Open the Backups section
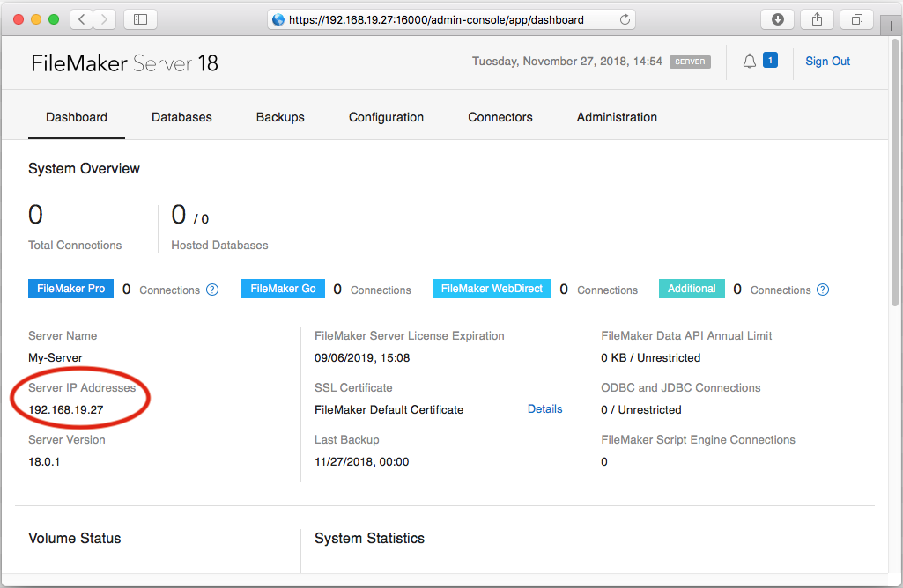 tap(280, 117)
